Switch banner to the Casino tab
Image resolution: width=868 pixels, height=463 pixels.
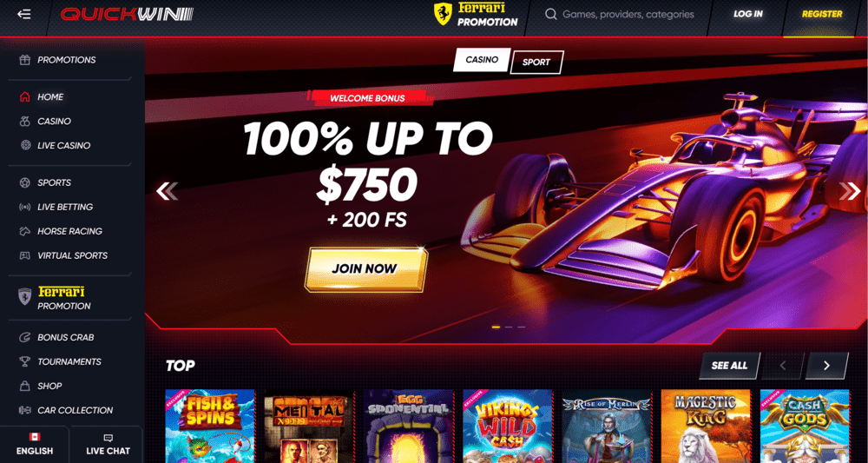[482, 60]
